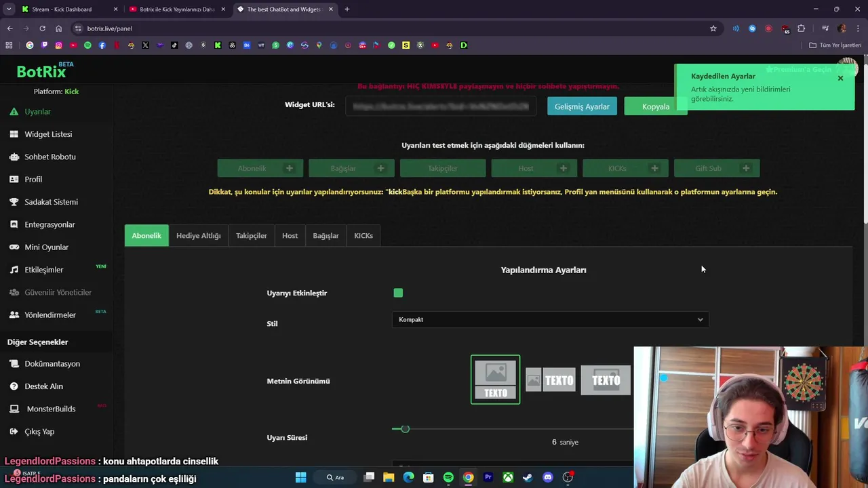The image size is (868, 488).
Task: Open Spotify from the Windows taskbar
Action: (x=448, y=477)
